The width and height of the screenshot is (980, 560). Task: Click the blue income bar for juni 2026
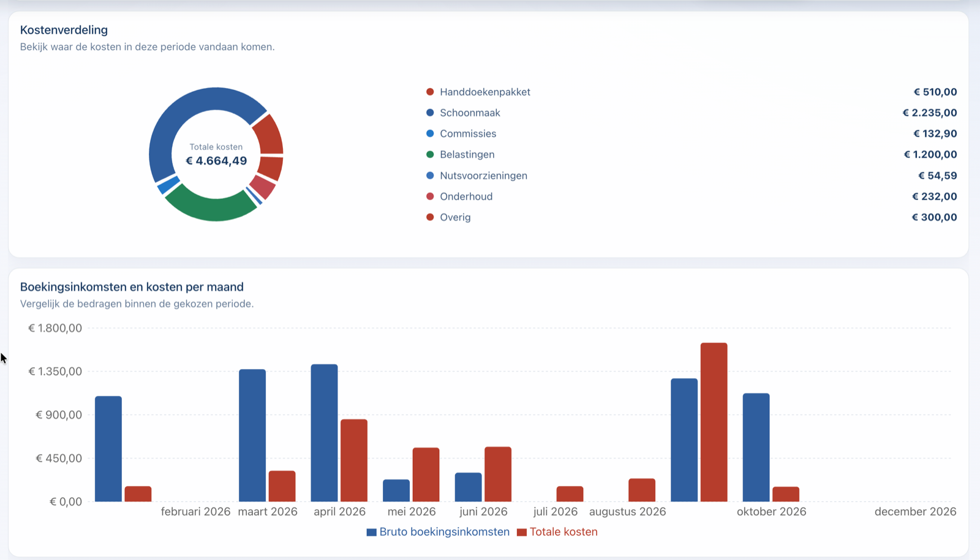click(468, 487)
